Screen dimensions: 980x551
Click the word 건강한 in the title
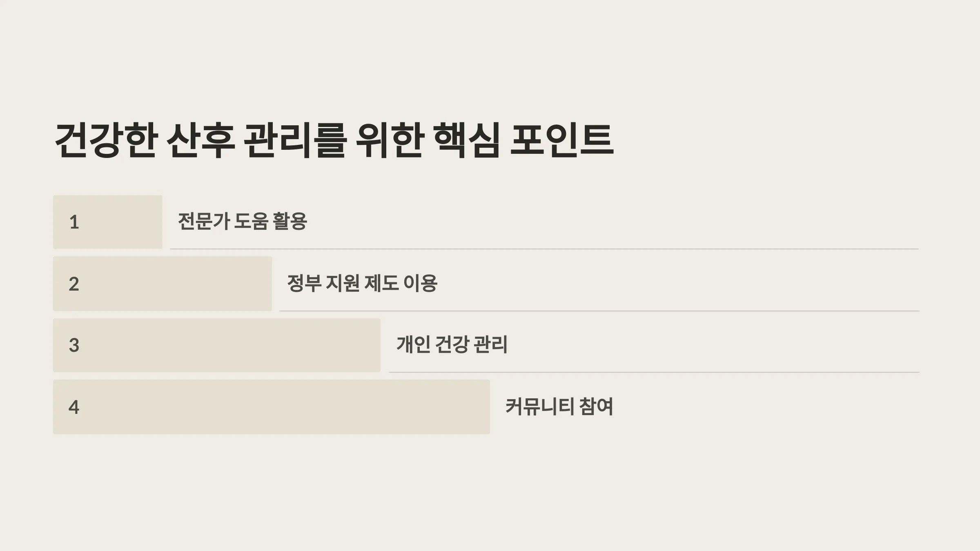click(106, 140)
